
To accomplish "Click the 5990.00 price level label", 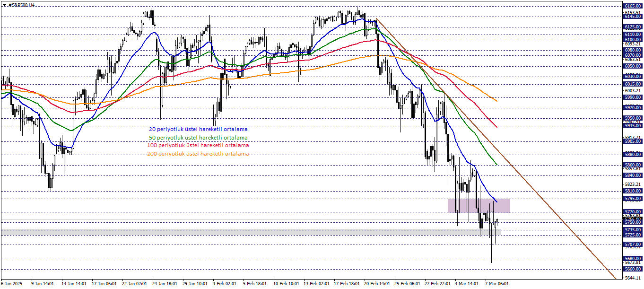I will click(632, 97).
